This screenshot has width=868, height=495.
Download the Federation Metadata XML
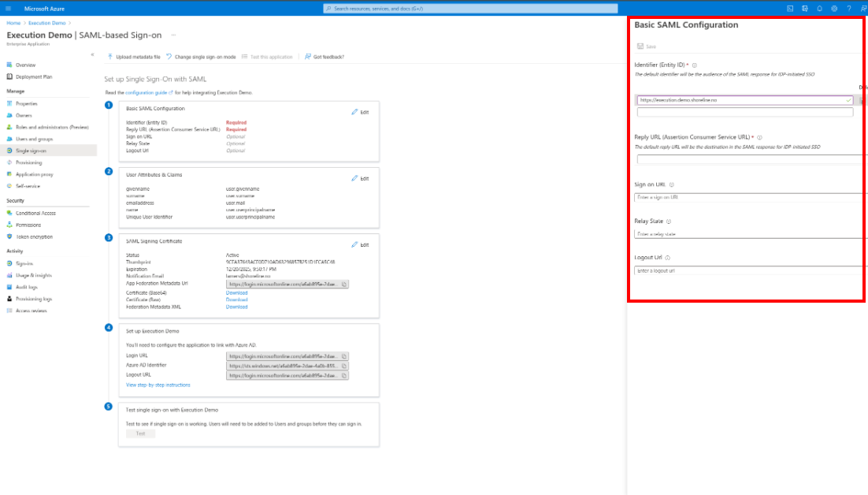click(236, 307)
